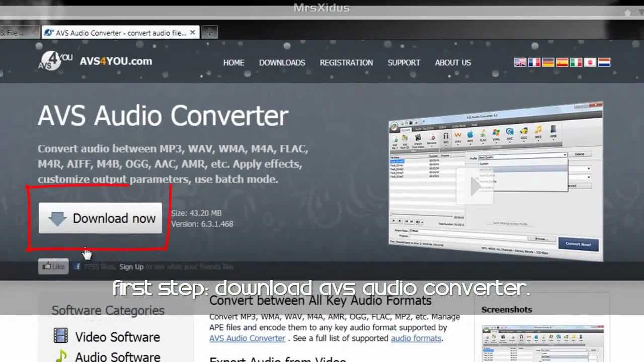Close the AVS Audio Converter browser tab

coord(192,33)
